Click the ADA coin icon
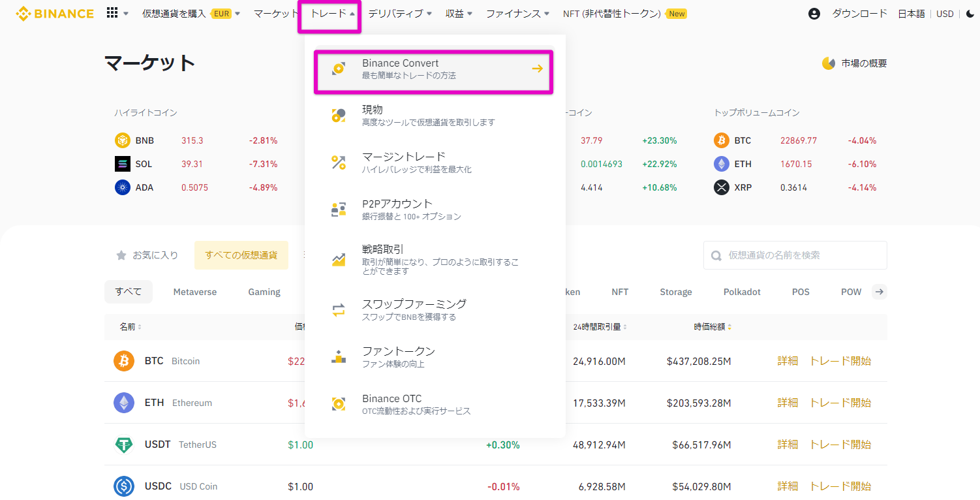The height and width of the screenshot is (500, 980). [x=123, y=187]
